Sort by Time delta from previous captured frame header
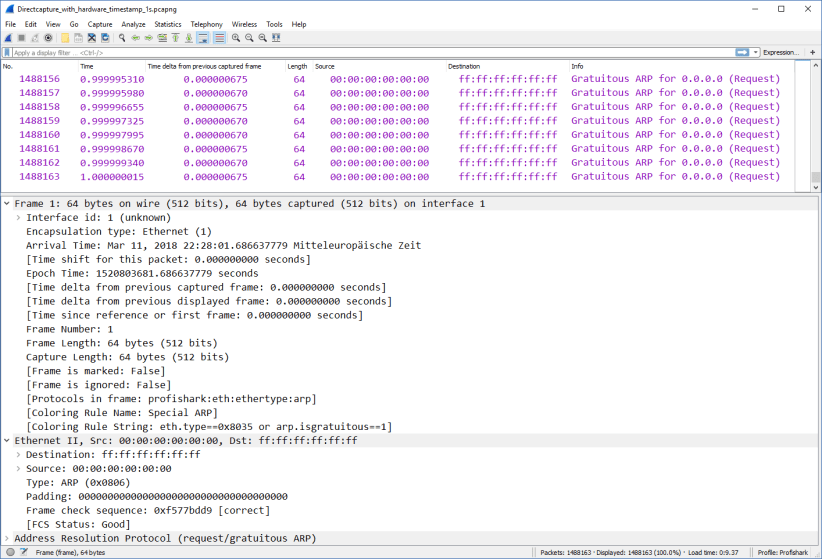This screenshot has width=822, height=559. point(215,66)
